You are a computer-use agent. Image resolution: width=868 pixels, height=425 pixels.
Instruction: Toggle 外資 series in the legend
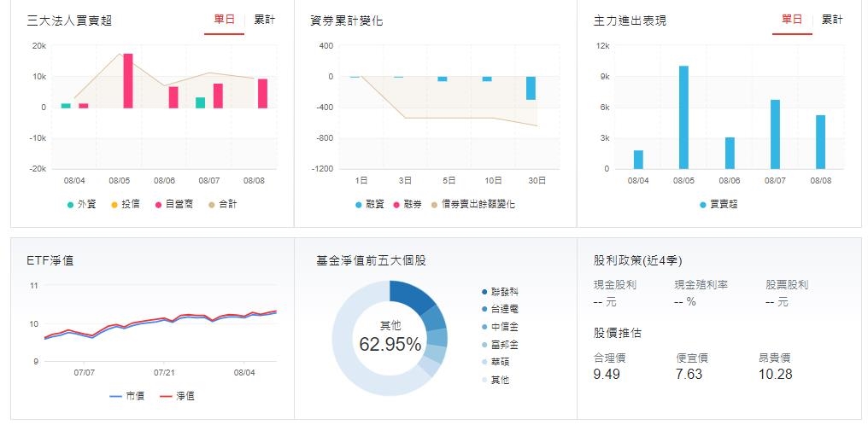click(81, 205)
